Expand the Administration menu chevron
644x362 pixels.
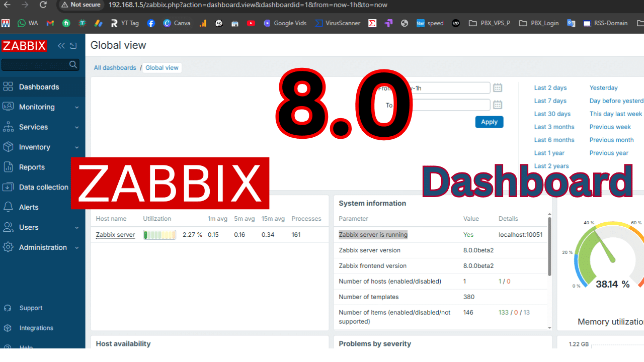77,248
